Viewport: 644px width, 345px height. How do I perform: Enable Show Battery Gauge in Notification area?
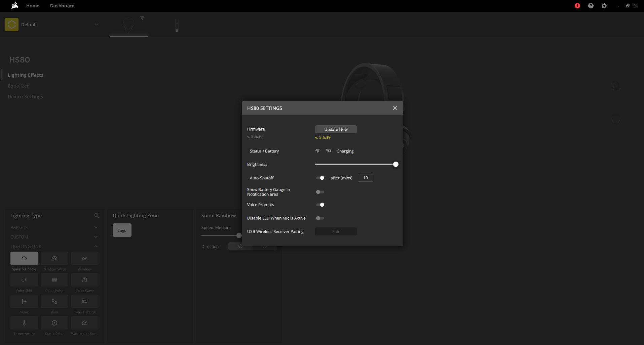(320, 192)
